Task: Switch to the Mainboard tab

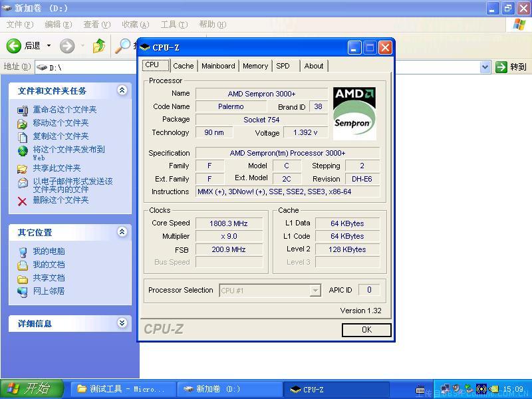Action: point(218,66)
